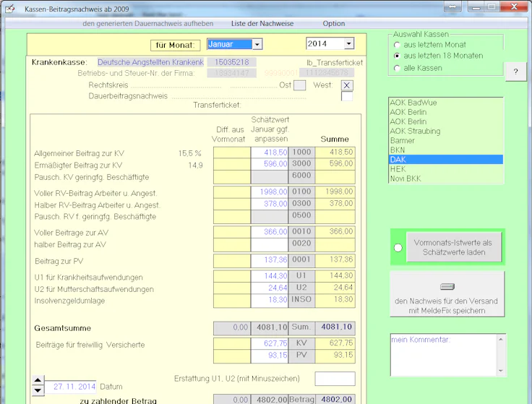Click the 'Ib_Transferticket' label
The width and height of the screenshot is (532, 404).
(335, 63)
